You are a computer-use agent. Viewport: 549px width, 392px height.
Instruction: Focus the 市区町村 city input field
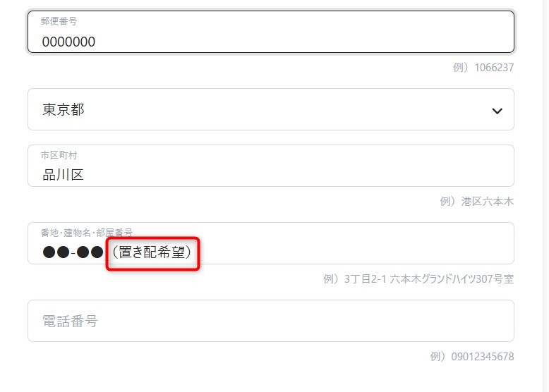(x=271, y=166)
